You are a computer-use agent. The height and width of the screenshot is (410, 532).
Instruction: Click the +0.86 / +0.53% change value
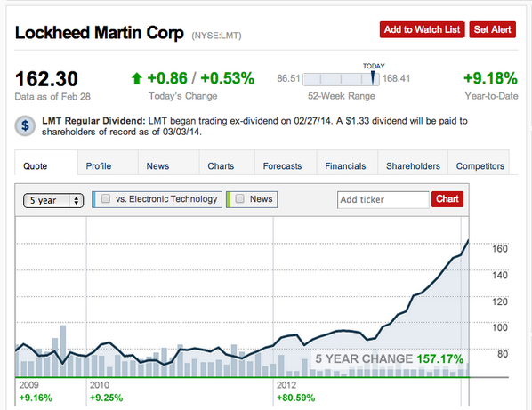[x=201, y=78]
